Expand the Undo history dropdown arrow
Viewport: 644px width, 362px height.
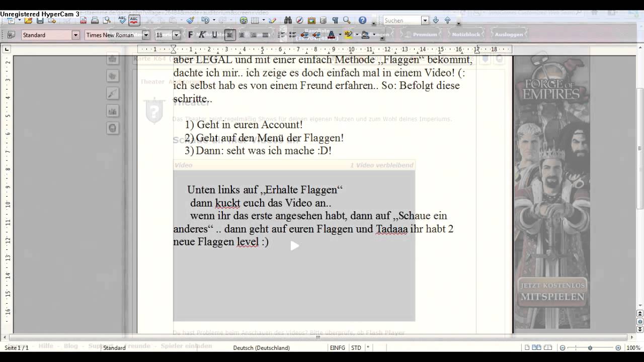(214, 21)
